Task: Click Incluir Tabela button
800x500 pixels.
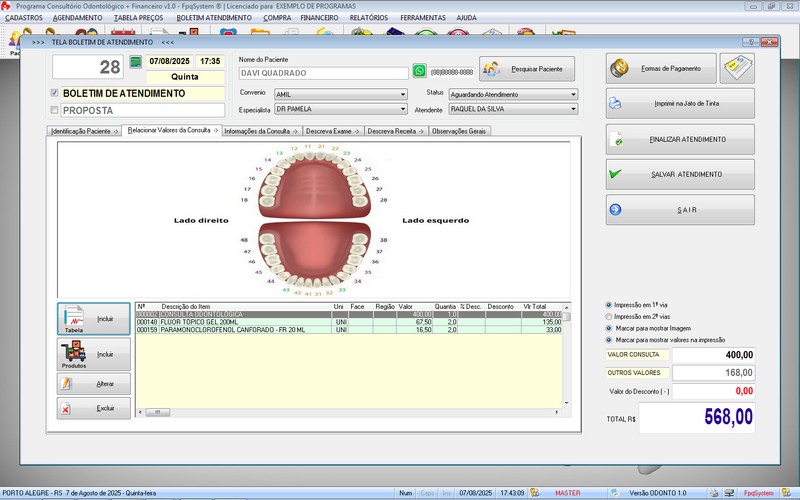Action: tap(93, 318)
